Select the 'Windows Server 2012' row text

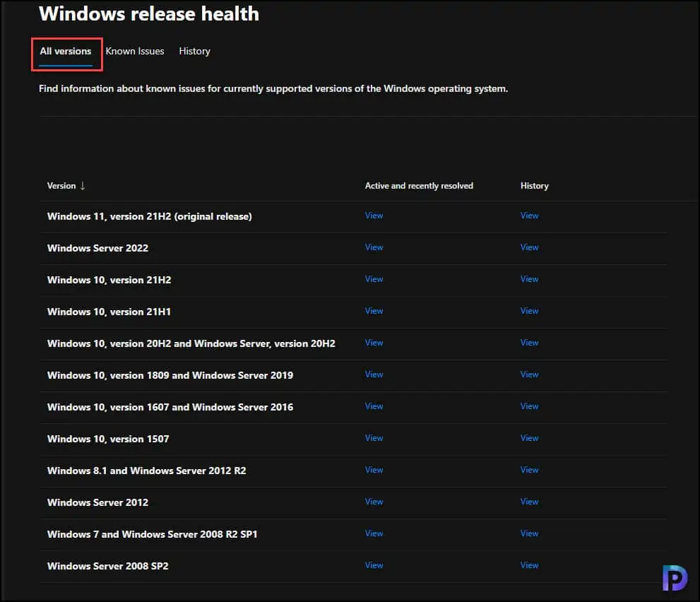point(97,502)
